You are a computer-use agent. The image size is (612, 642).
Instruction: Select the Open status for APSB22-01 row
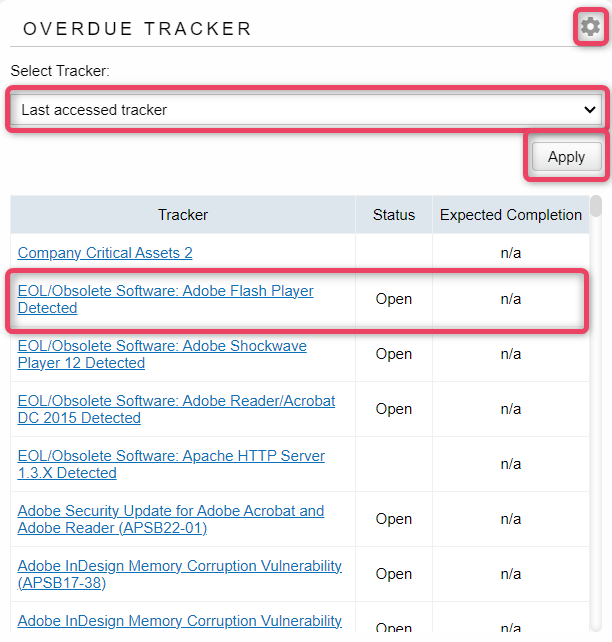pyautogui.click(x=394, y=519)
